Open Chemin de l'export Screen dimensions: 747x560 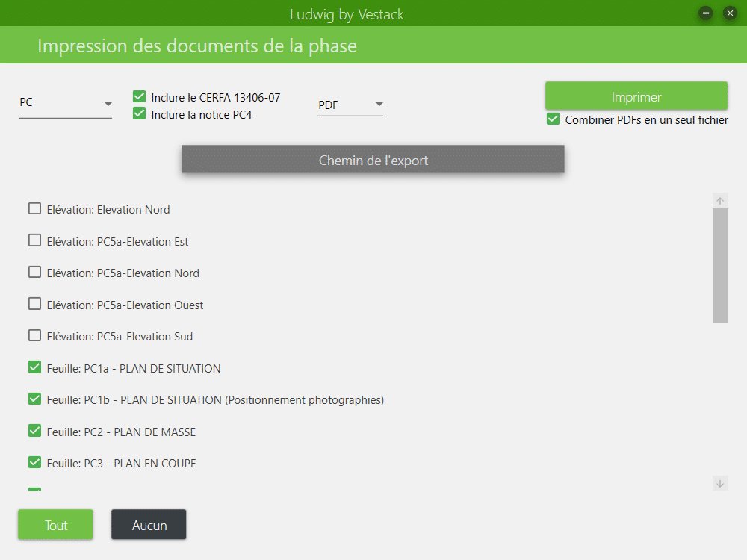click(x=373, y=160)
